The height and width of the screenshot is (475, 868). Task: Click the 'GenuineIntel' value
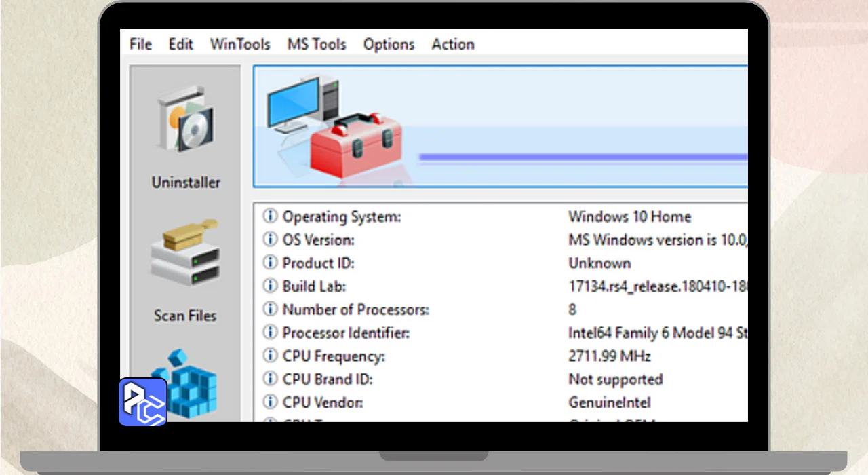610,402
